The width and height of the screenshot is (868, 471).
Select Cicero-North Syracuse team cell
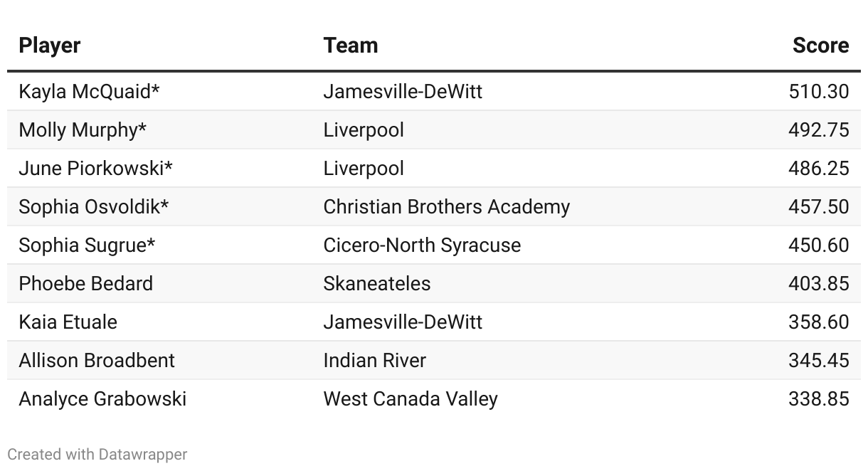(423, 245)
